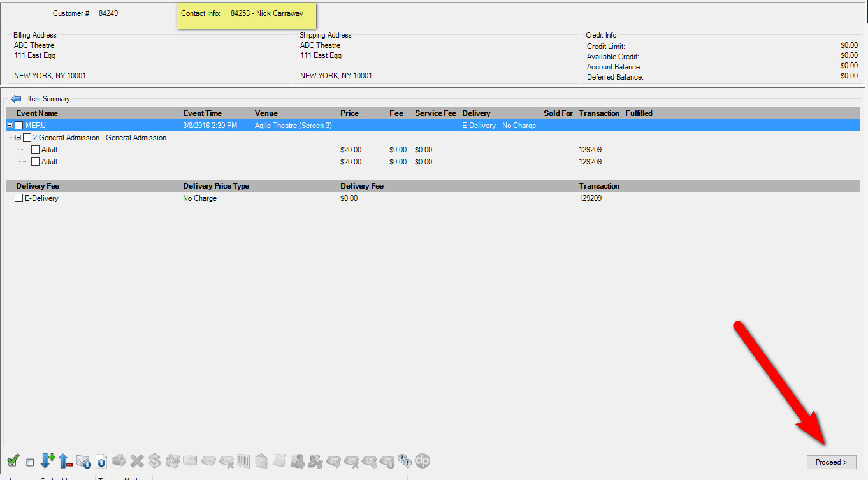Click the Account Balance label
Screen dimensions: 868x480
pyautogui.click(x=614, y=67)
